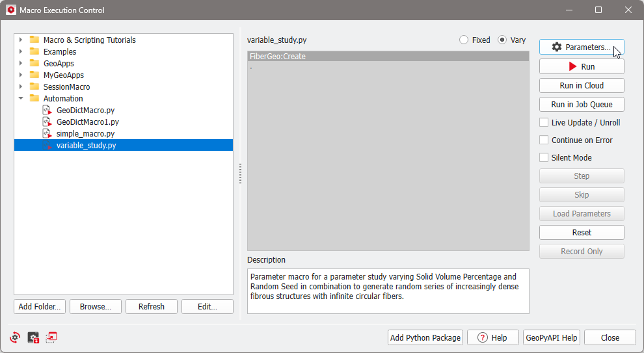Click the GeoDictMacro.py file icon
644x353 pixels.
47,111
